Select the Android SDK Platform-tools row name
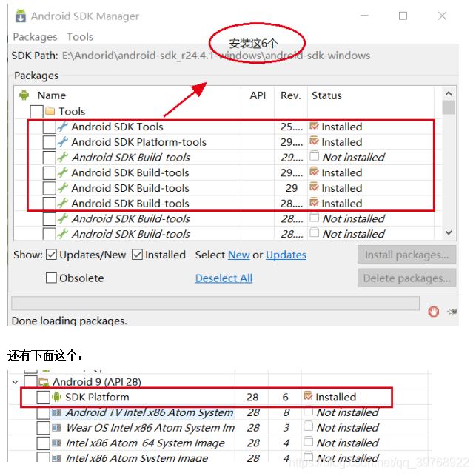This screenshot has height=476, width=476. coord(138,142)
